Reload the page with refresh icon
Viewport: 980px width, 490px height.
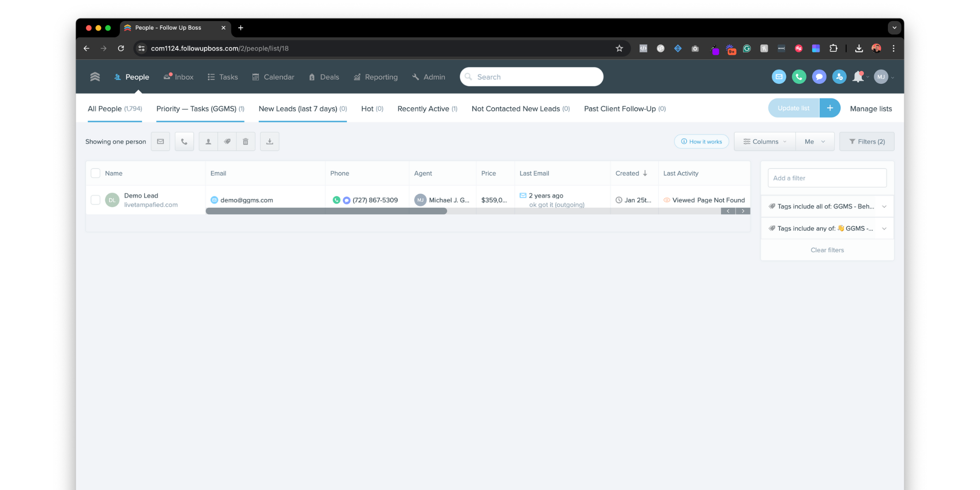pos(121,49)
